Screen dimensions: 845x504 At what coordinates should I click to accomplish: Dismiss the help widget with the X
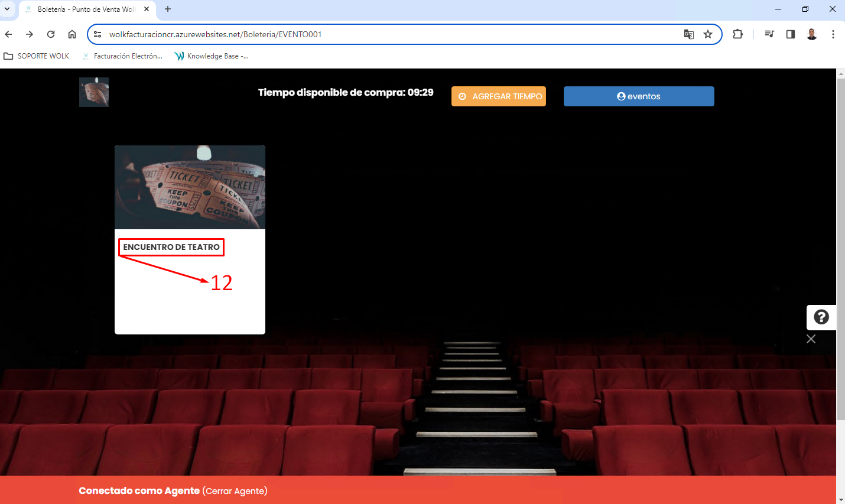pos(811,339)
